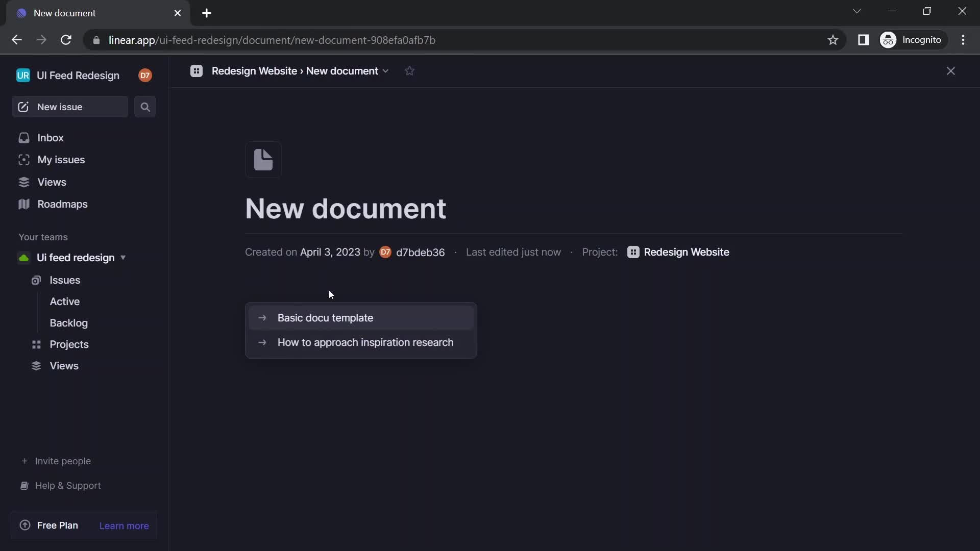Close the document with X button
This screenshot has height=551, width=980.
[950, 71]
